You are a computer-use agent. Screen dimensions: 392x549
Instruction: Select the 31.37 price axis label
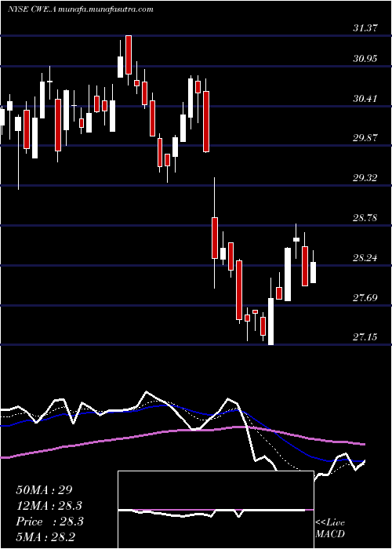[x=365, y=28]
